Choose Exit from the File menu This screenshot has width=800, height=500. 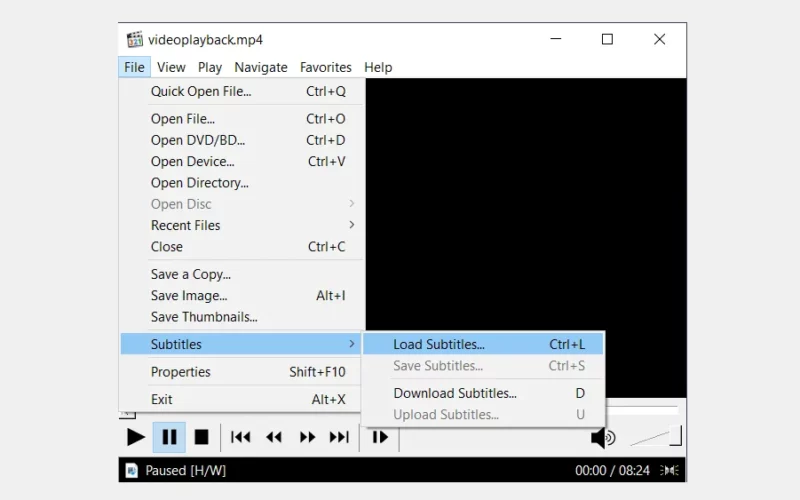(242, 399)
